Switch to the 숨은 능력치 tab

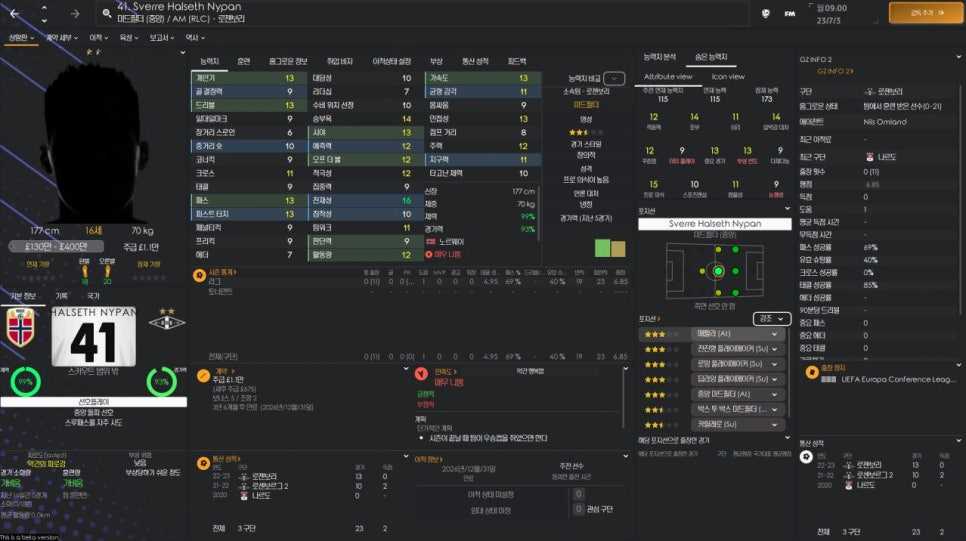pyautogui.click(x=711, y=56)
